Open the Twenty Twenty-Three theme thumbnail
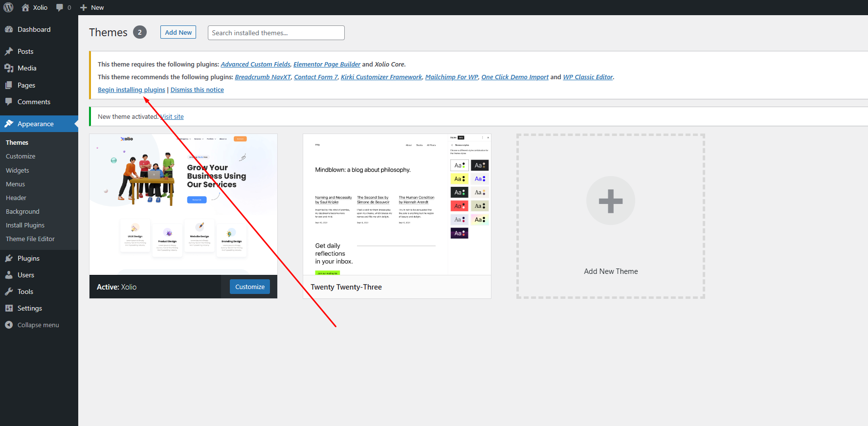This screenshot has width=868, height=426. pyautogui.click(x=397, y=204)
